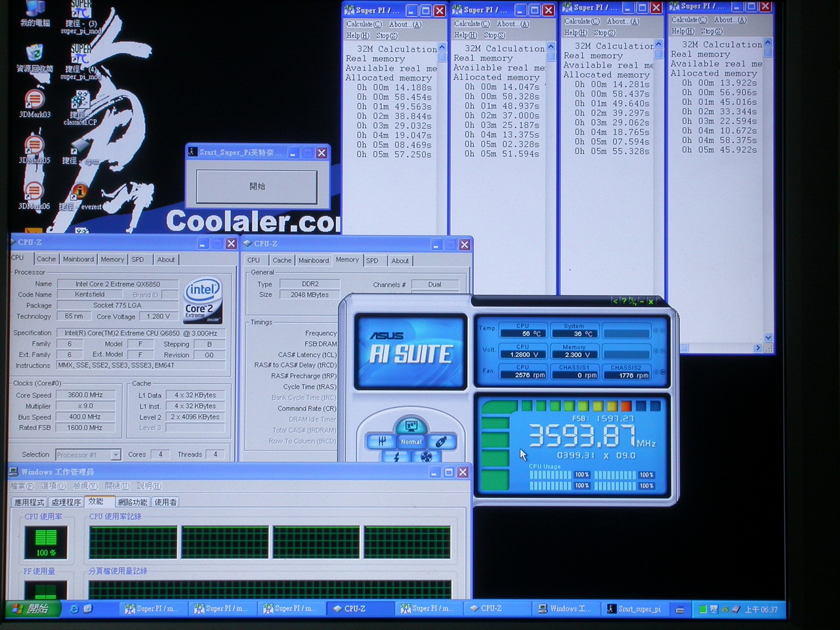The image size is (840, 630).
Task: Click CPU temperature reading 56 °C in AI Suite
Action: click(x=522, y=333)
